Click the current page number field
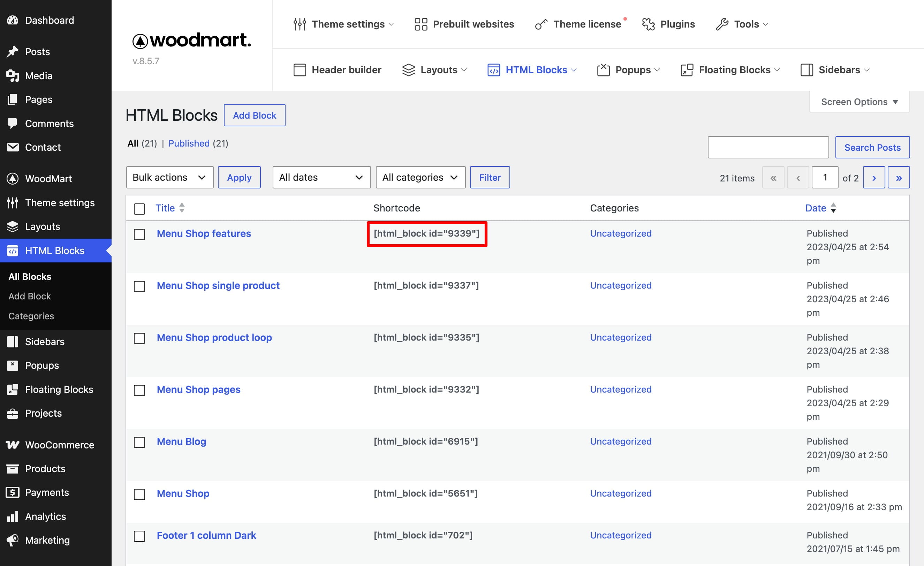Image resolution: width=924 pixels, height=566 pixels. [825, 177]
